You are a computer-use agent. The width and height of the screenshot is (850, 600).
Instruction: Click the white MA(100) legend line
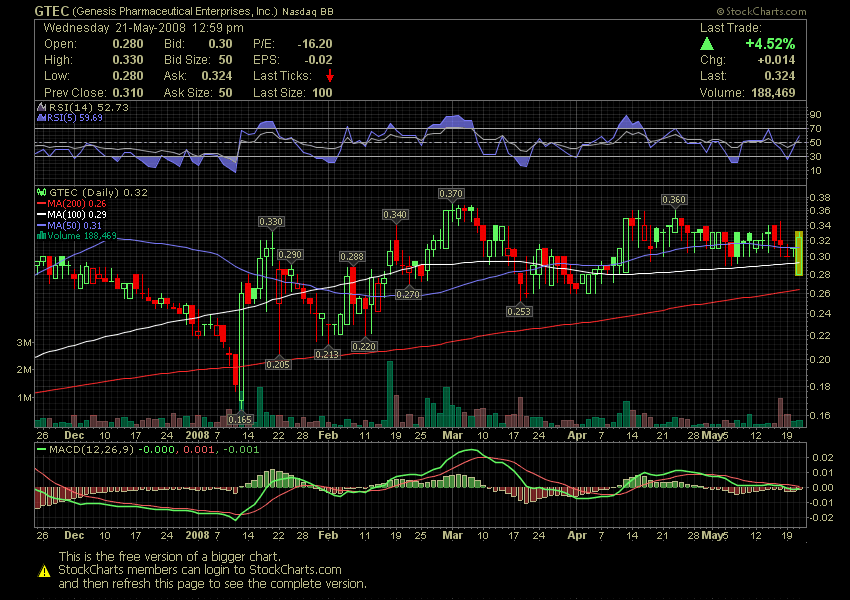pos(41,214)
